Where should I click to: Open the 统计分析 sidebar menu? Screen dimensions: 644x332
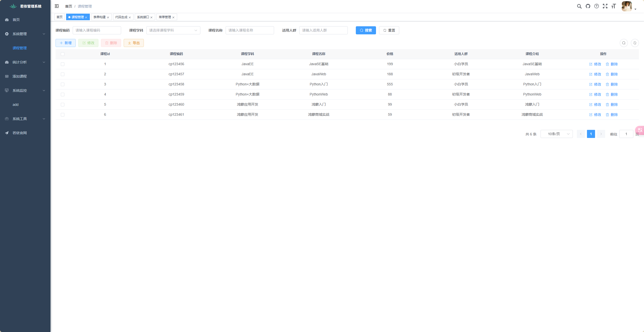click(25, 62)
